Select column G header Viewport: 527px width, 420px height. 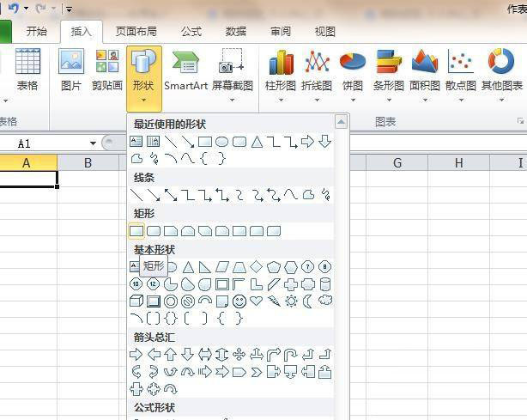tap(397, 163)
